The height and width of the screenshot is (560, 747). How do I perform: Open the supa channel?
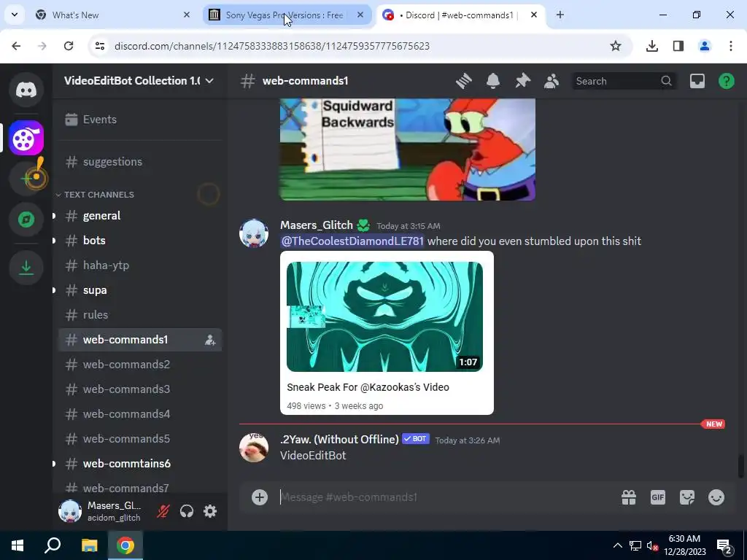click(x=139, y=290)
